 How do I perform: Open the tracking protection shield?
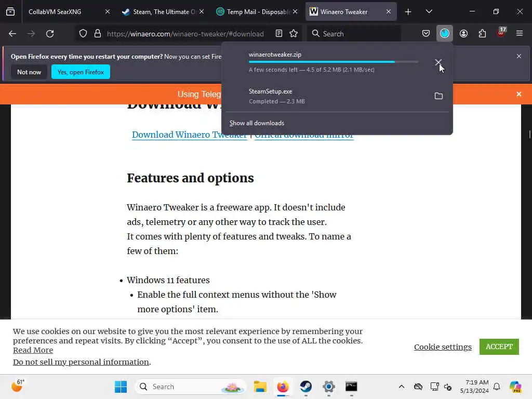click(x=83, y=34)
